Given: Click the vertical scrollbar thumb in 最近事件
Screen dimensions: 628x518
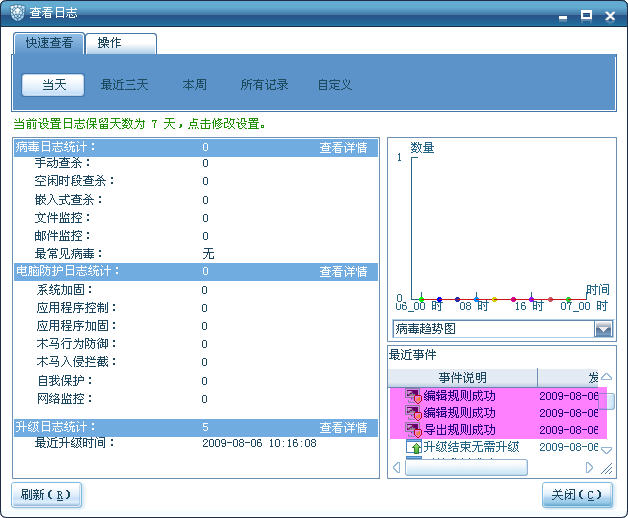Looking at the screenshot, I should pyautogui.click(x=606, y=401).
